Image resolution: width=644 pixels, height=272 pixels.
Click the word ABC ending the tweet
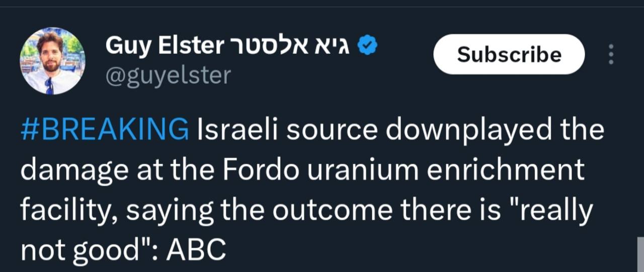click(196, 250)
